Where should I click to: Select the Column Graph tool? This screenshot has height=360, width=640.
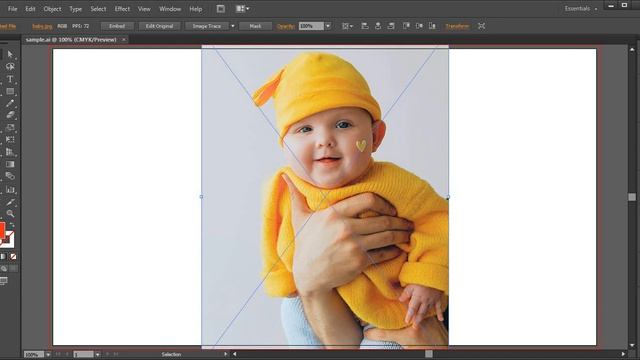tap(10, 190)
